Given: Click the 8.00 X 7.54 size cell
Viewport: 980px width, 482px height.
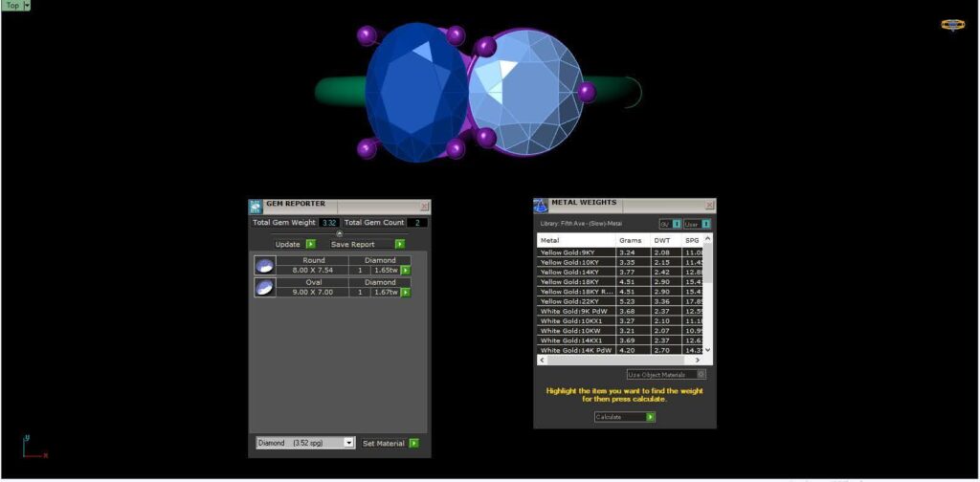Looking at the screenshot, I should click(x=313, y=271).
